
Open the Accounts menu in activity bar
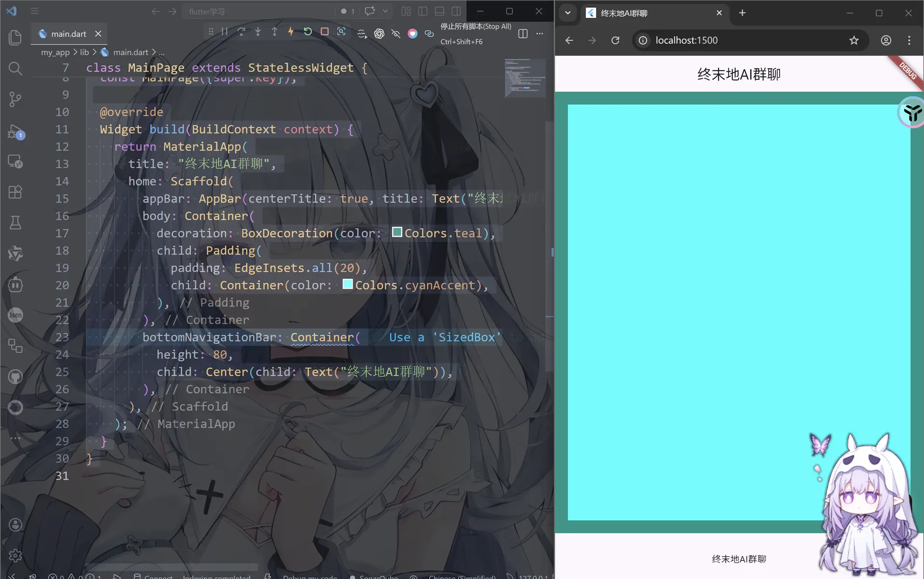tap(15, 525)
